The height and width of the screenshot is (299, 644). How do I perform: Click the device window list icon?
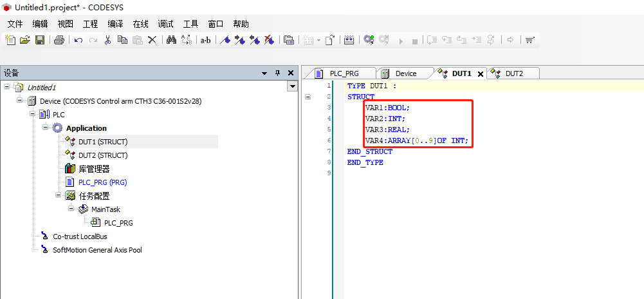pyautogui.click(x=289, y=40)
